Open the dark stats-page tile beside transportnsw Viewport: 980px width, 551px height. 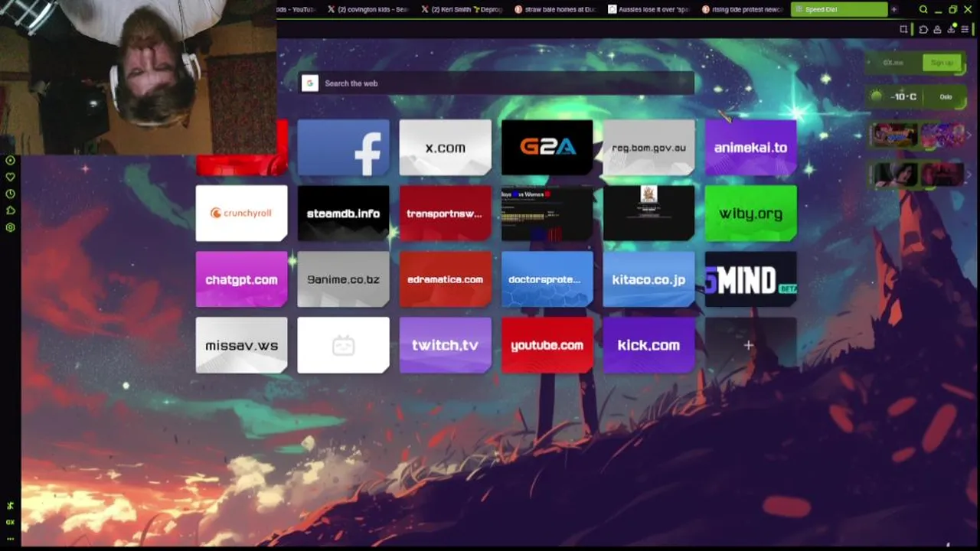[x=547, y=213]
